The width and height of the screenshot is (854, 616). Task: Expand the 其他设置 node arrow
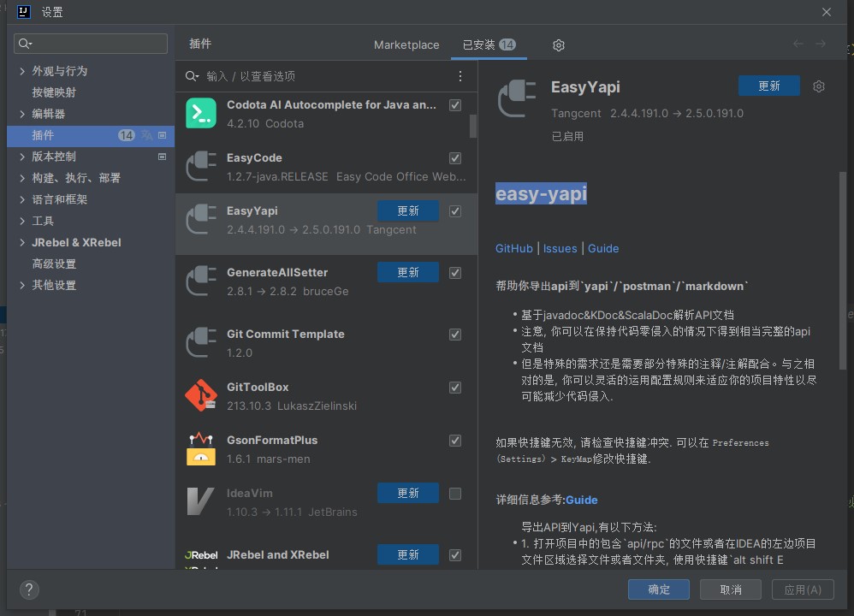coord(21,285)
